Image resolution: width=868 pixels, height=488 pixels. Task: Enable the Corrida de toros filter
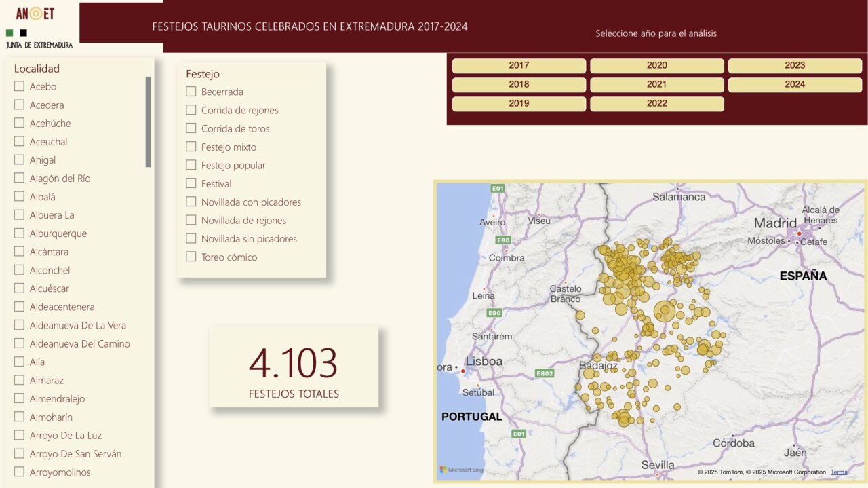[191, 128]
